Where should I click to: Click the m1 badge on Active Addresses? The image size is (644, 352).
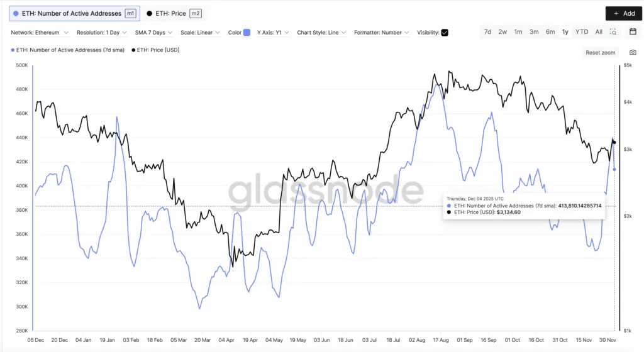tap(130, 13)
